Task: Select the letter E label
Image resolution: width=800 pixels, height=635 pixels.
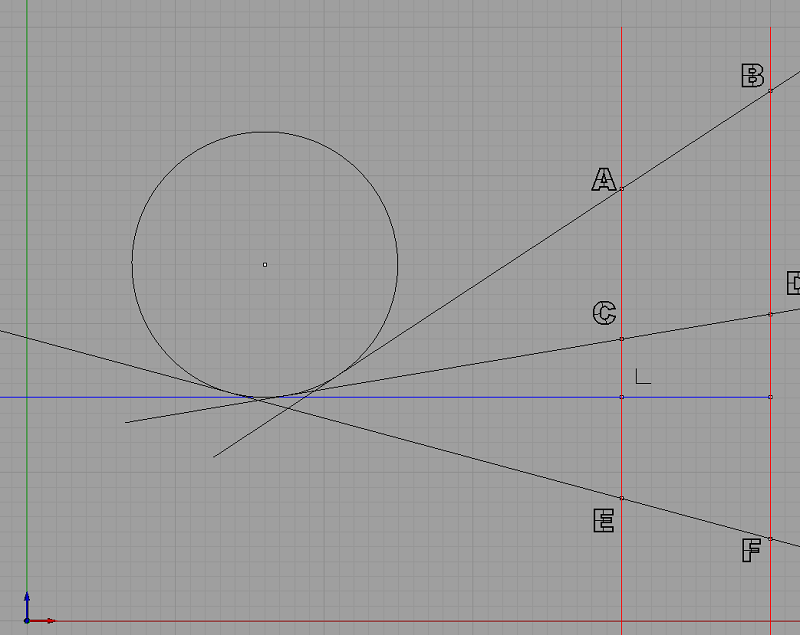Action: [x=604, y=521]
